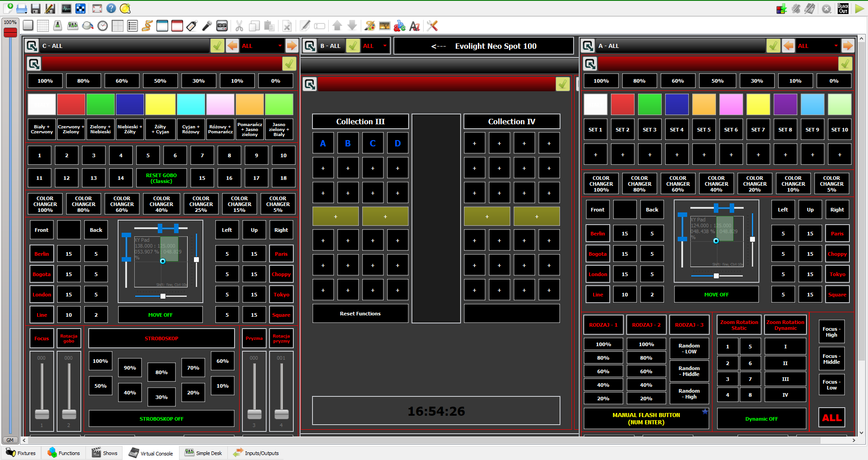The width and height of the screenshot is (868, 460).
Task: Switch to the Fixtures tab
Action: [21, 453]
